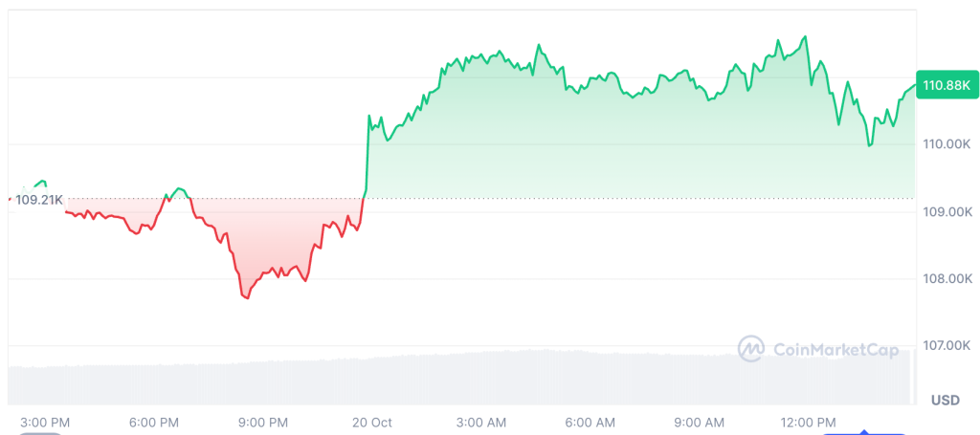Select the 9:00 PM time marker
Screen dimensions: 980x435
263,423
